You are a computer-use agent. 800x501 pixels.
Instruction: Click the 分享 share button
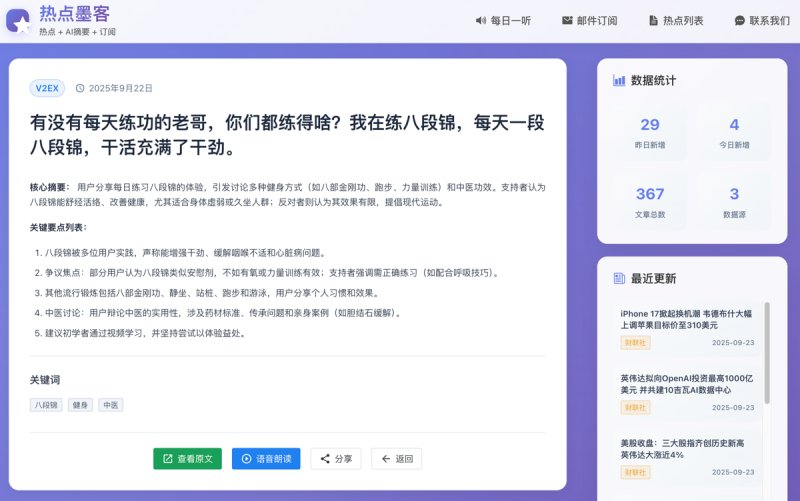336,459
